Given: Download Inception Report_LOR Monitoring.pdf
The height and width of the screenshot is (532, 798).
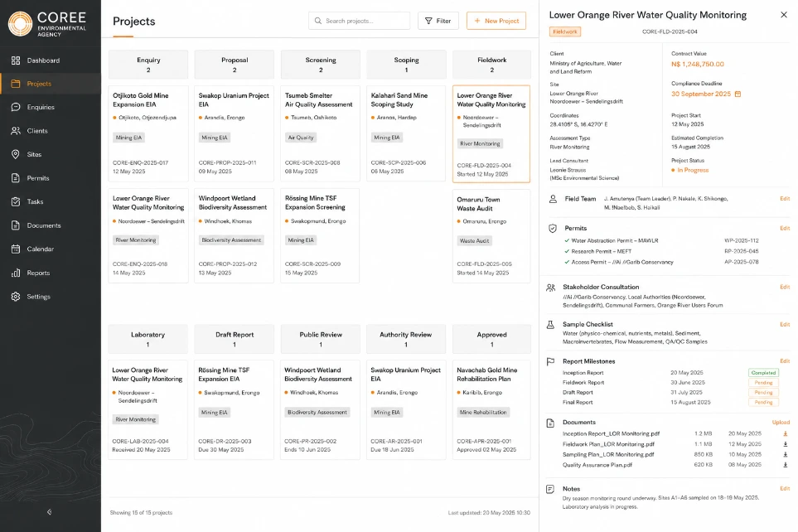Looking at the screenshot, I should [x=786, y=433].
